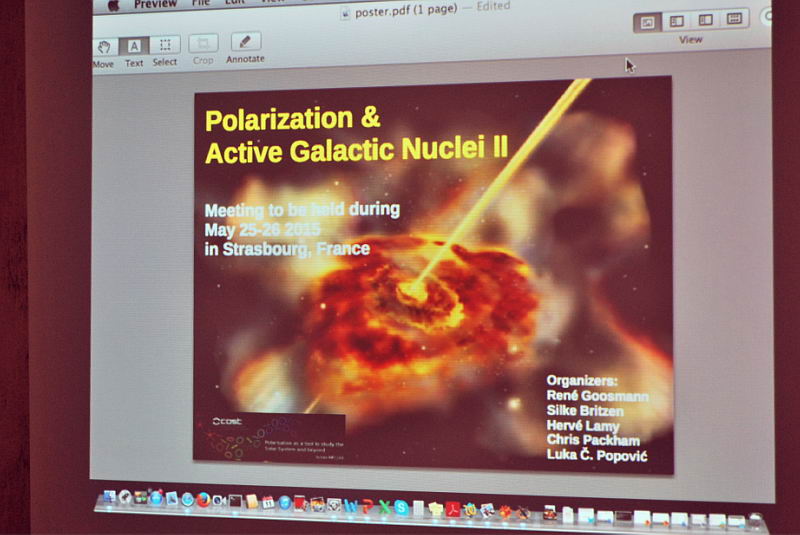
Task: Click 'Active Galactic Nuclei II' heading
Action: [356, 150]
